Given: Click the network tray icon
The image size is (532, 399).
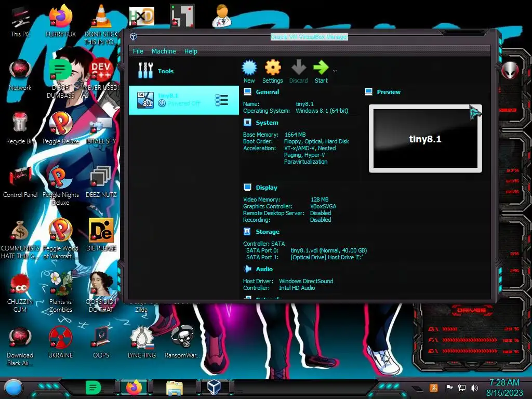Looking at the screenshot, I should point(461,388).
